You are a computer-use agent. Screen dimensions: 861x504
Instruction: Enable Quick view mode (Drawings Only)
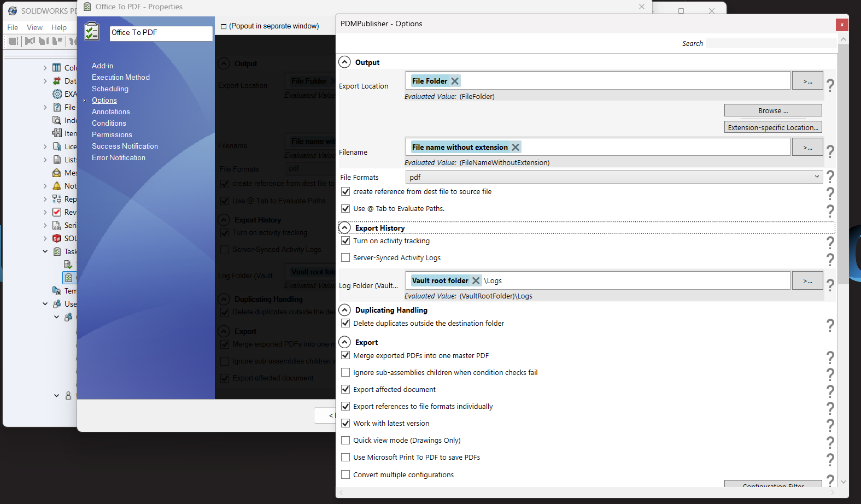click(x=345, y=440)
